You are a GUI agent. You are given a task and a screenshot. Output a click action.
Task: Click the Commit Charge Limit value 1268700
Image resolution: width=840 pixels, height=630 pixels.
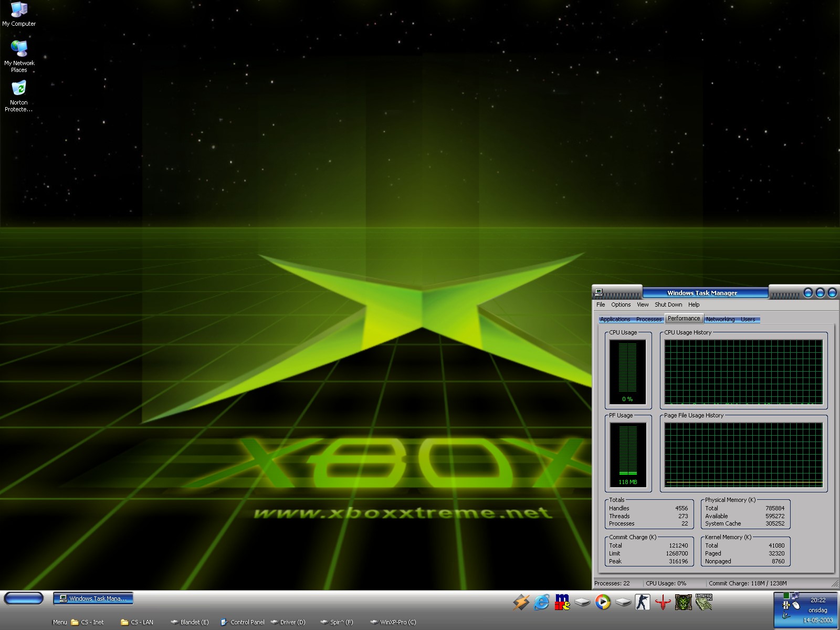677,553
